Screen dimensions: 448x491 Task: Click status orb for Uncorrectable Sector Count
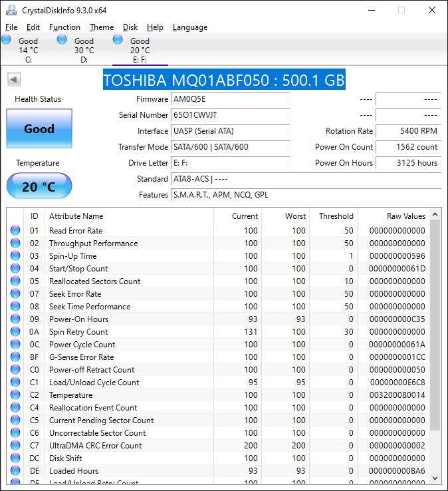[15, 432]
